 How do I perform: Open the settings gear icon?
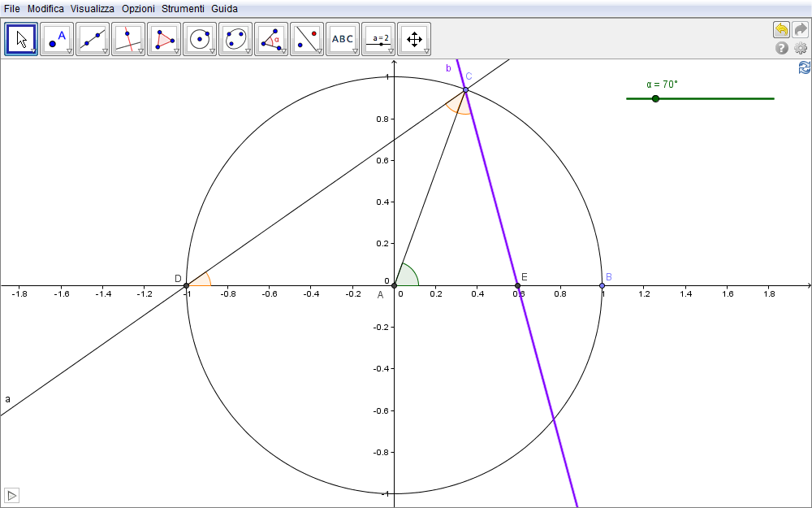(x=801, y=48)
